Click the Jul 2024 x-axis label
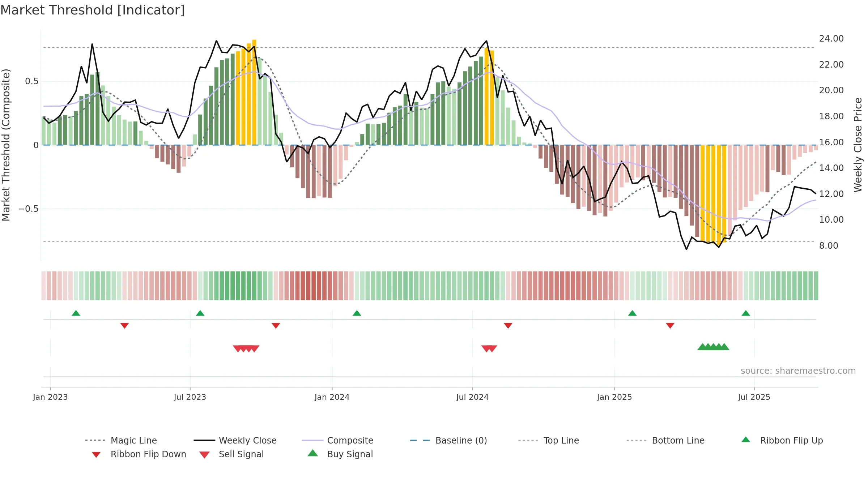 pos(472,397)
